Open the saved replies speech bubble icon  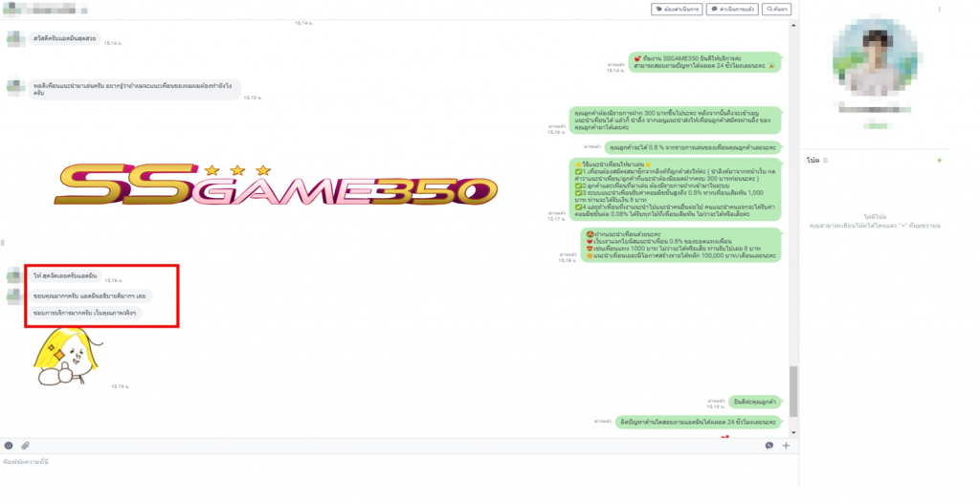coord(769,446)
